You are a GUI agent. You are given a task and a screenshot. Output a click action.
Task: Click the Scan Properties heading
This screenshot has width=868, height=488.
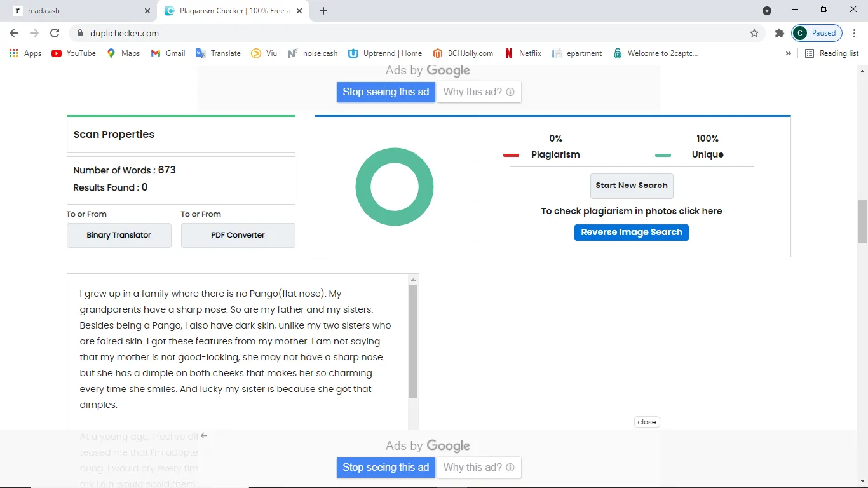point(114,134)
